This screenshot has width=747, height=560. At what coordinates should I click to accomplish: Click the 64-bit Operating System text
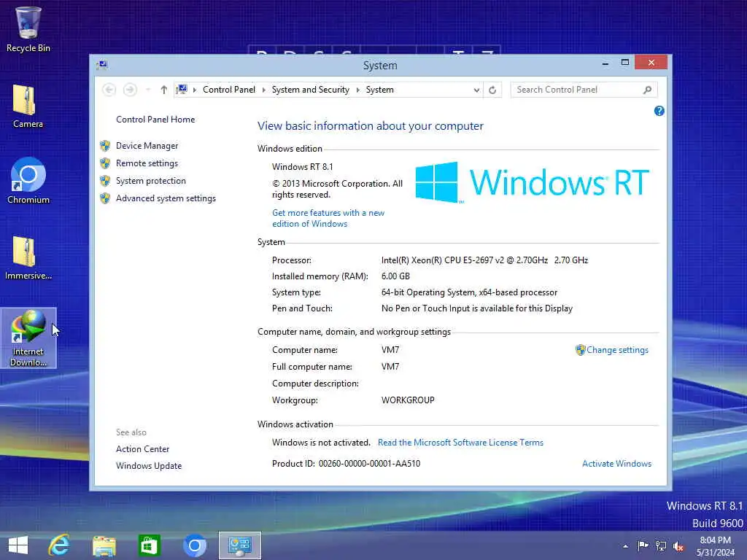pos(469,292)
